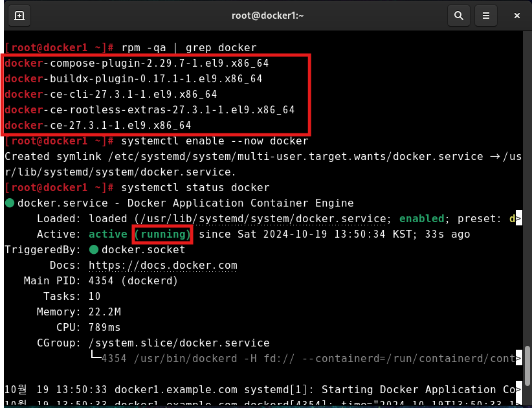532x408 pixels.
Task: Open a new terminal tab
Action: pos(19,16)
